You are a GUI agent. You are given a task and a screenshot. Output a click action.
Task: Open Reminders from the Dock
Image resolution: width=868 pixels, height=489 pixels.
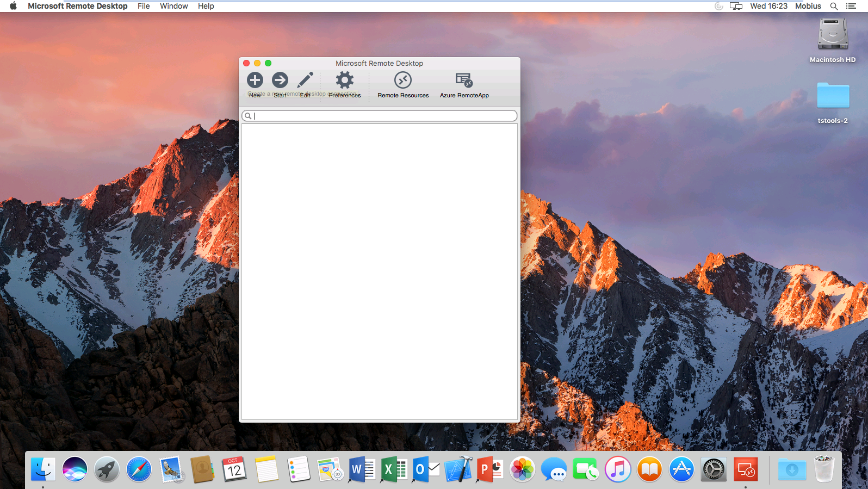click(x=299, y=469)
